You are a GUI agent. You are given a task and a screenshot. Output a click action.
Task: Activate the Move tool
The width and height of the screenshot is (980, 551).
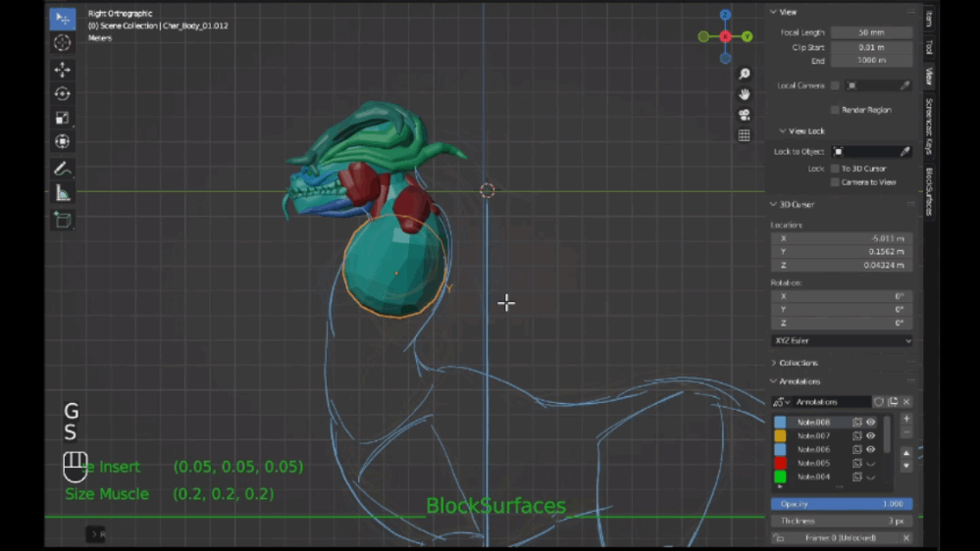coord(62,70)
